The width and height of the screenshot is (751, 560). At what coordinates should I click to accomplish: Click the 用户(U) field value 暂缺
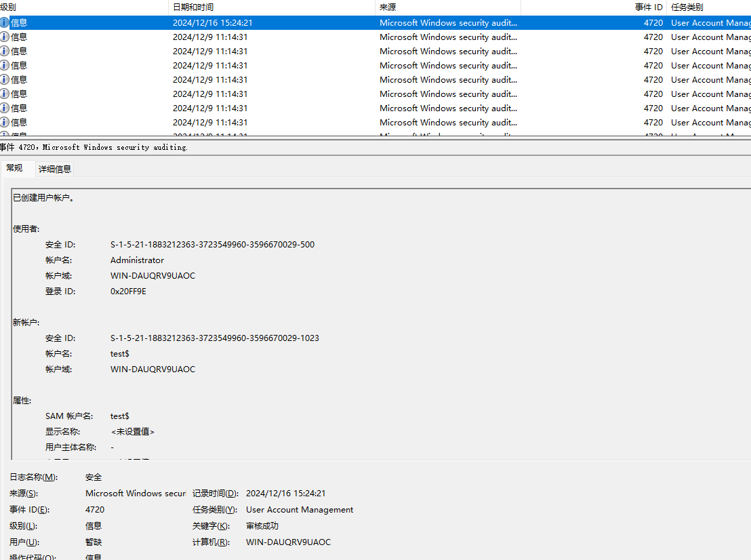click(94, 542)
